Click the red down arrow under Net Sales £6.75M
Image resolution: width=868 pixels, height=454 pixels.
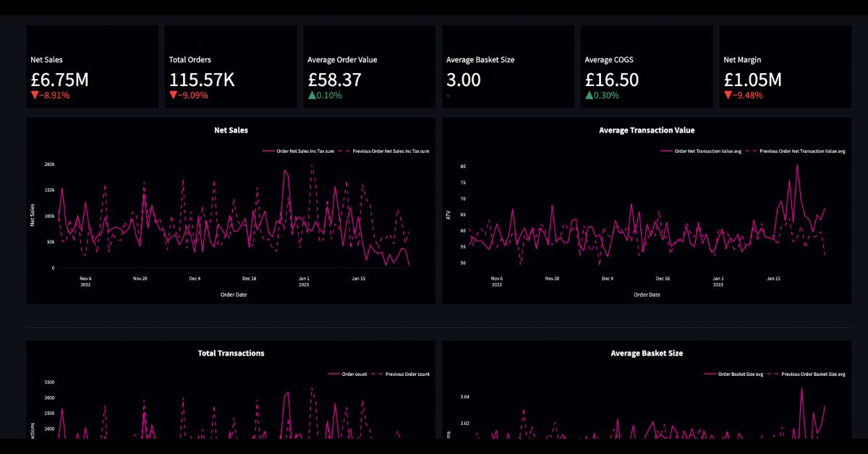(x=34, y=95)
